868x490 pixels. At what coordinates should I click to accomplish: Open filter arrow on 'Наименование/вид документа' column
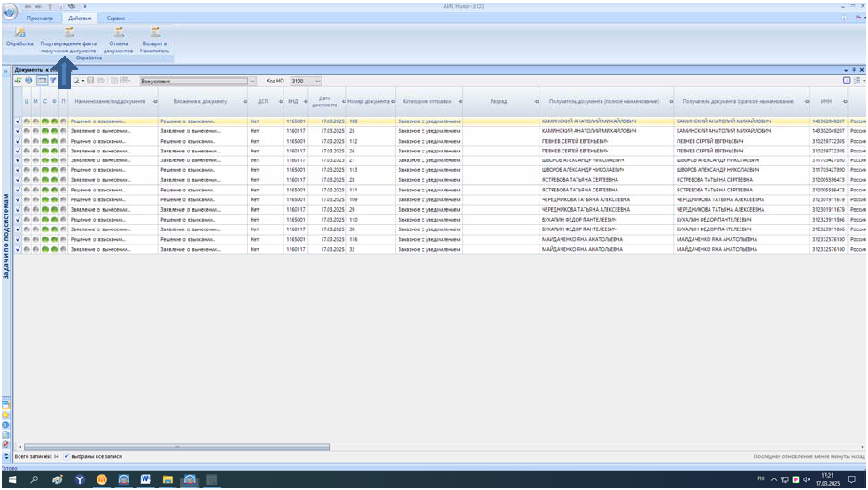tap(154, 102)
